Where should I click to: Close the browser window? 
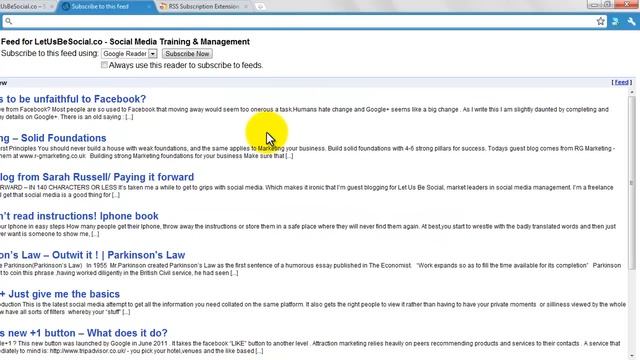pyautogui.click(x=626, y=4)
